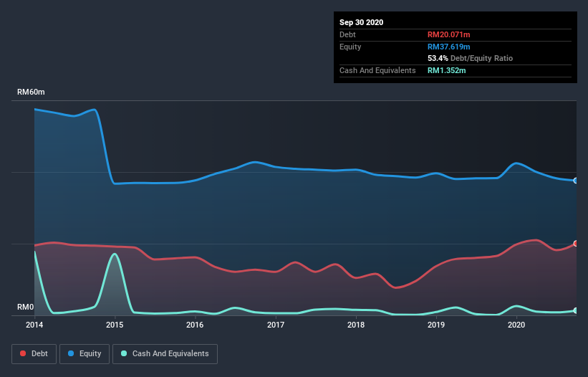The width and height of the screenshot is (588, 377).
Task: Click the RM0 y-axis label
Action: 25,307
